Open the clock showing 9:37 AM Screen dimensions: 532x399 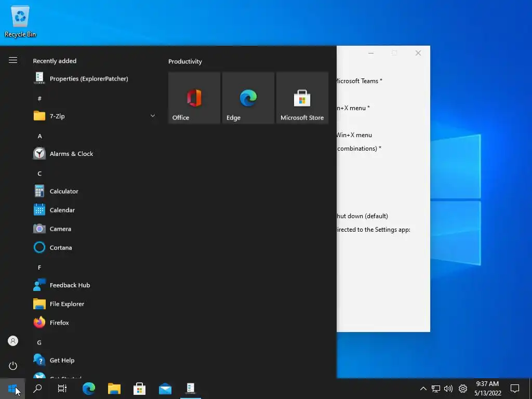pos(487,389)
